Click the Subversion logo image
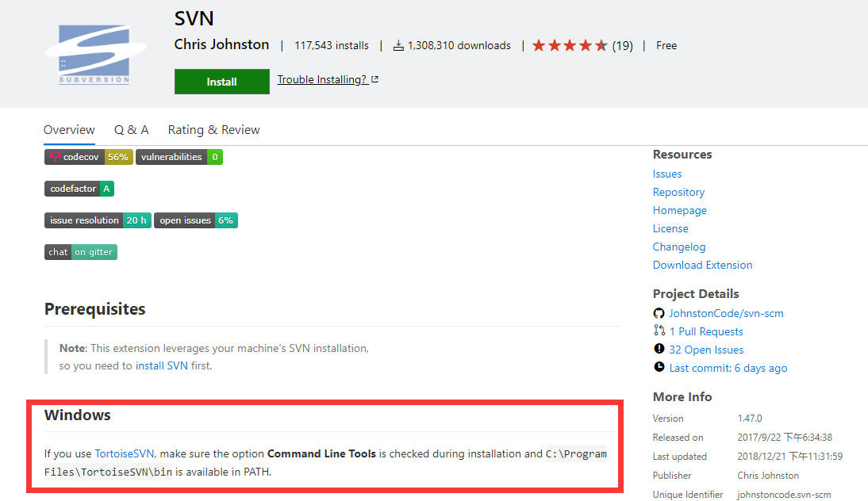 (95, 54)
